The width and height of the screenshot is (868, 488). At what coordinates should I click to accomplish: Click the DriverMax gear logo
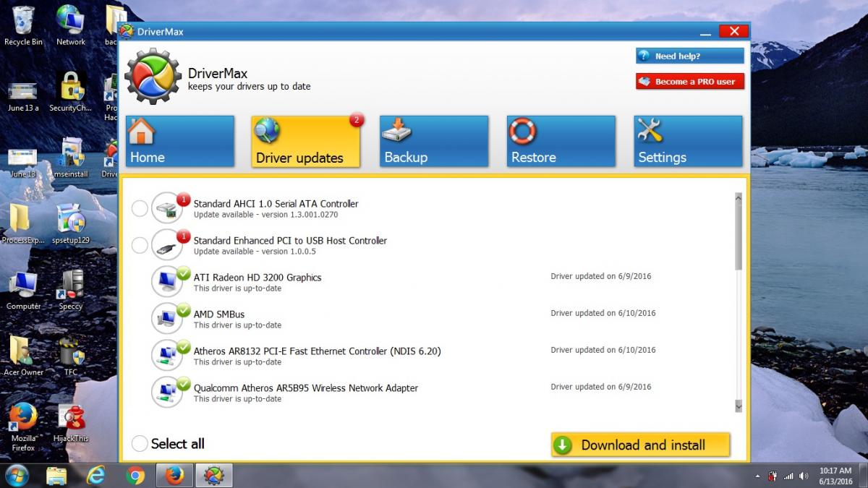153,76
